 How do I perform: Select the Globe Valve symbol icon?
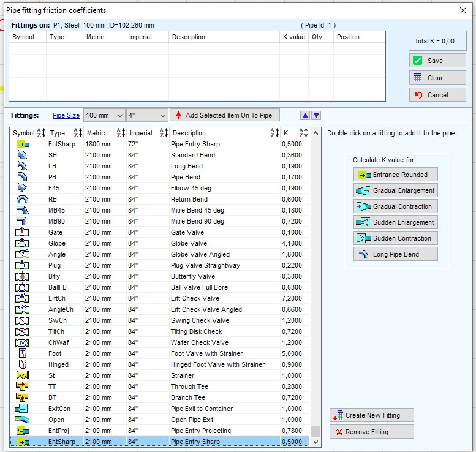(22, 243)
